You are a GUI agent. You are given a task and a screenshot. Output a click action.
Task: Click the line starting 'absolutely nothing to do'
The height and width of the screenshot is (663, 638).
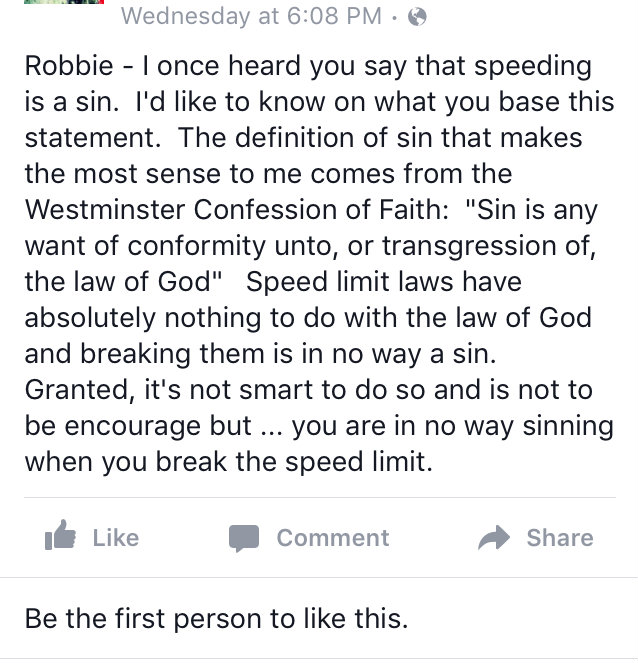pos(308,318)
